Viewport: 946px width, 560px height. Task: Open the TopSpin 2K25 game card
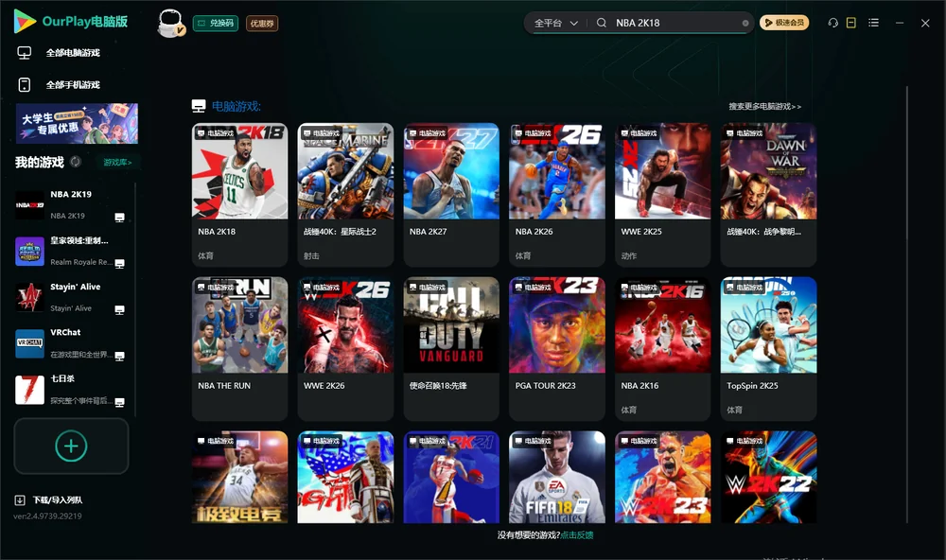(x=768, y=349)
